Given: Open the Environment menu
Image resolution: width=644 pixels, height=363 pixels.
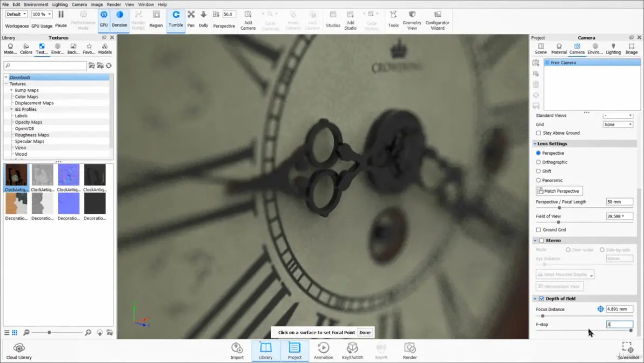Looking at the screenshot, I should click(x=36, y=4).
